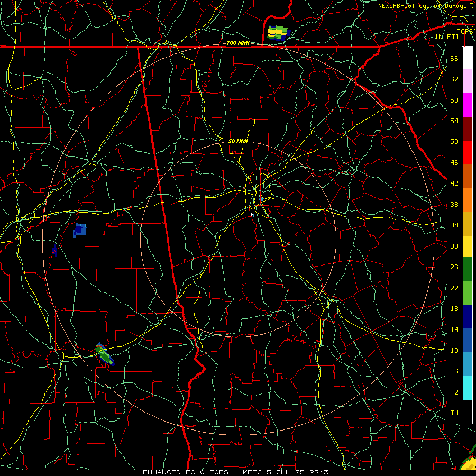The height and width of the screenshot is (476, 476).
Task: Click the yellow-green echo beyond the 100 NMI ring
Action: click(278, 33)
